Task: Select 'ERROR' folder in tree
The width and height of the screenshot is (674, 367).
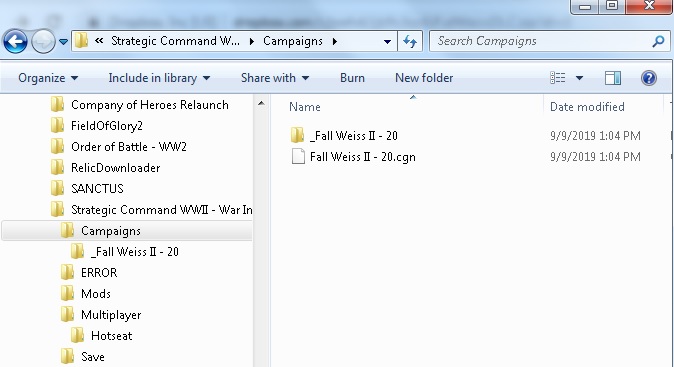Action: (x=99, y=273)
